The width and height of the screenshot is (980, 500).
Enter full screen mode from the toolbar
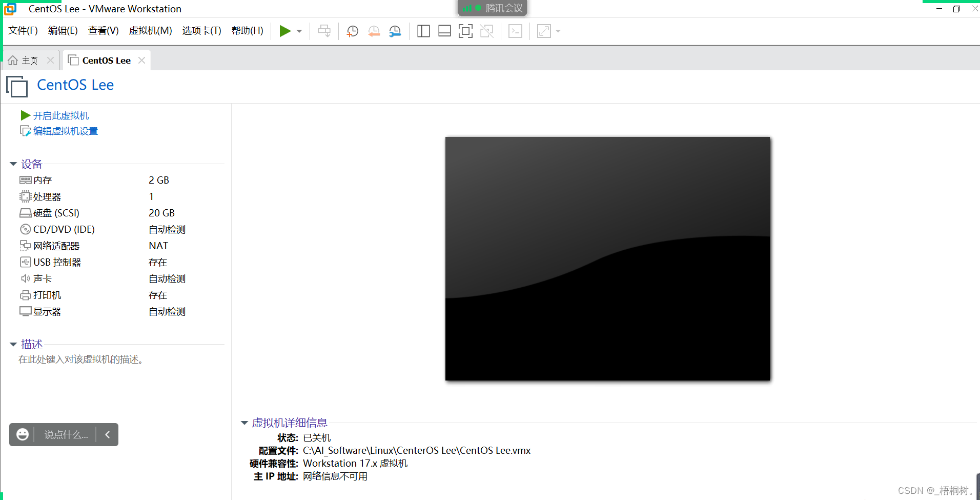click(465, 31)
